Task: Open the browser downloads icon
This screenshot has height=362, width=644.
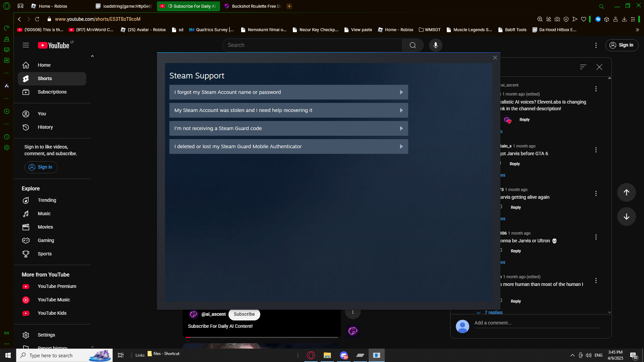Action: click(624, 19)
